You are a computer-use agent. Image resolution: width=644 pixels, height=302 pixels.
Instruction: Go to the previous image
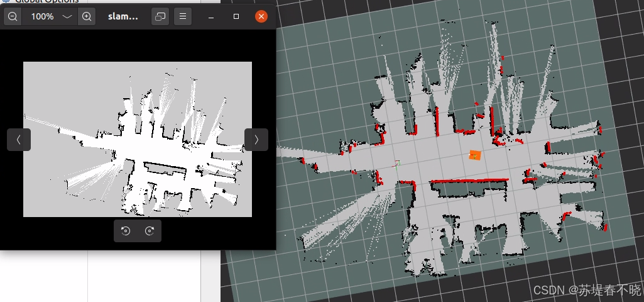click(x=19, y=140)
